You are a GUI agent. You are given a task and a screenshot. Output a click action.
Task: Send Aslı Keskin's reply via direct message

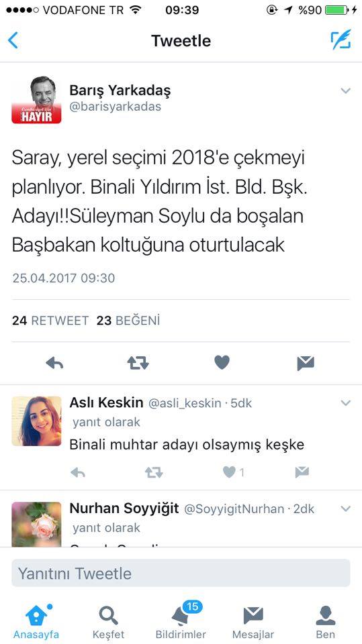pos(302,473)
